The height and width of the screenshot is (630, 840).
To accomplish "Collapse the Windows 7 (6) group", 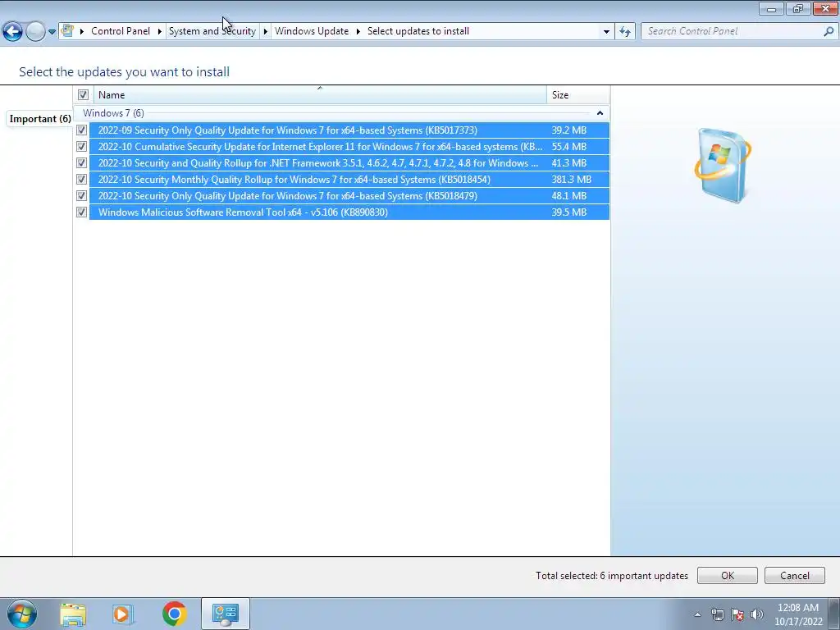I will [x=600, y=113].
